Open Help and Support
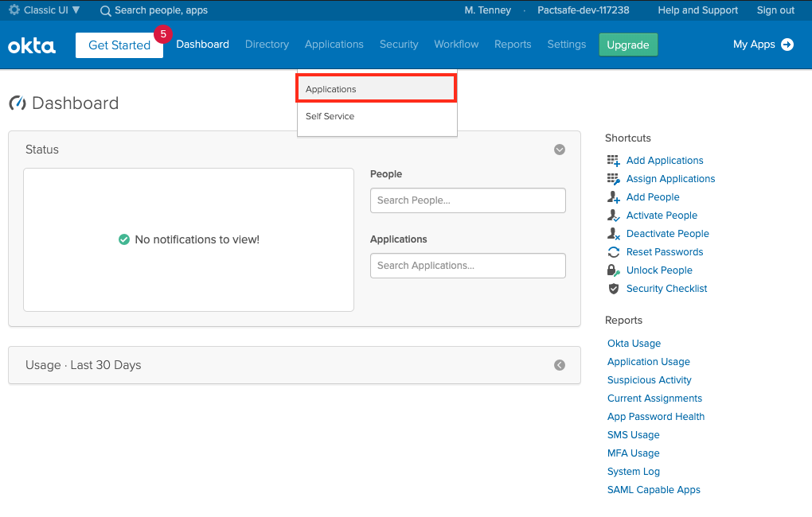The height and width of the screenshot is (517, 812). 697,10
